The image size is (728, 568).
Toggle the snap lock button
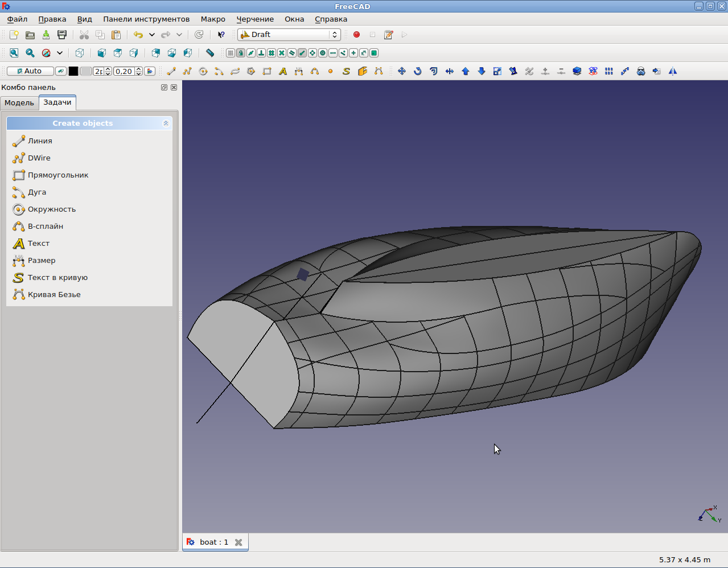tap(241, 53)
